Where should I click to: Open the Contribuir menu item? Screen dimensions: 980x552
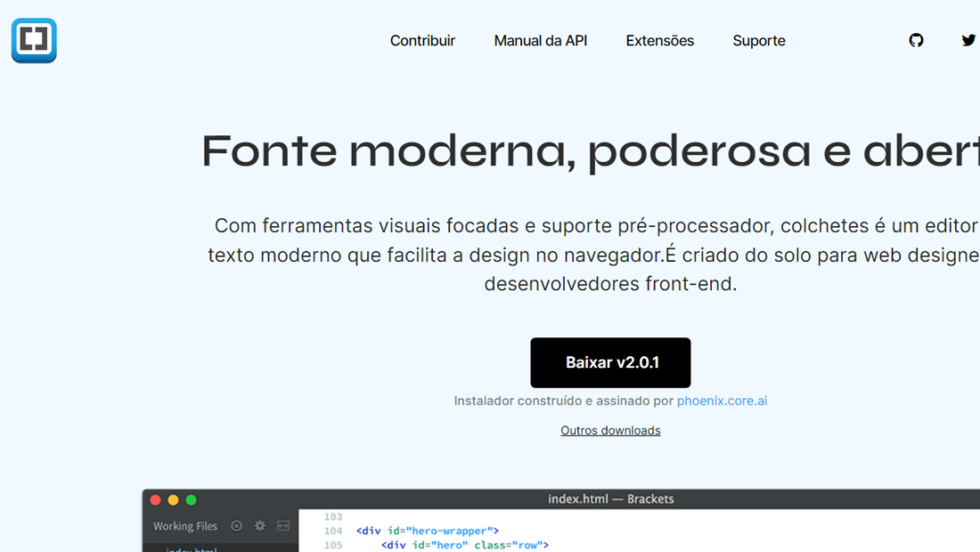coord(422,41)
